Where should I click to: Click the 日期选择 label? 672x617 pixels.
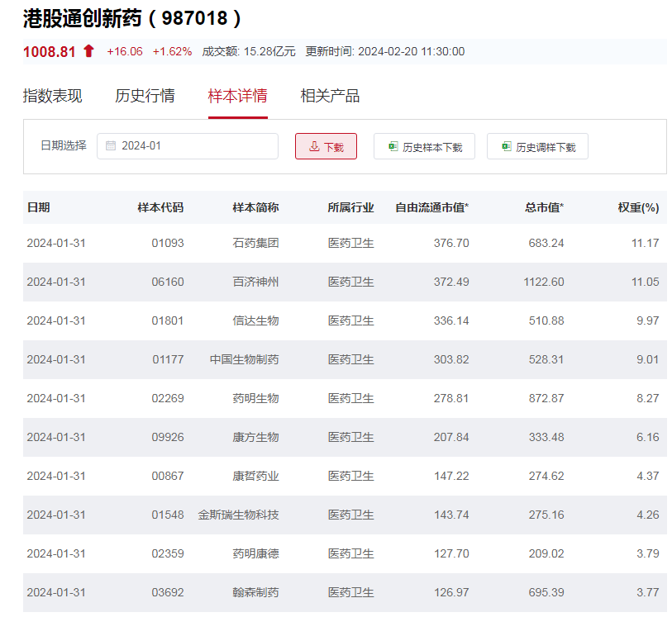point(64,145)
